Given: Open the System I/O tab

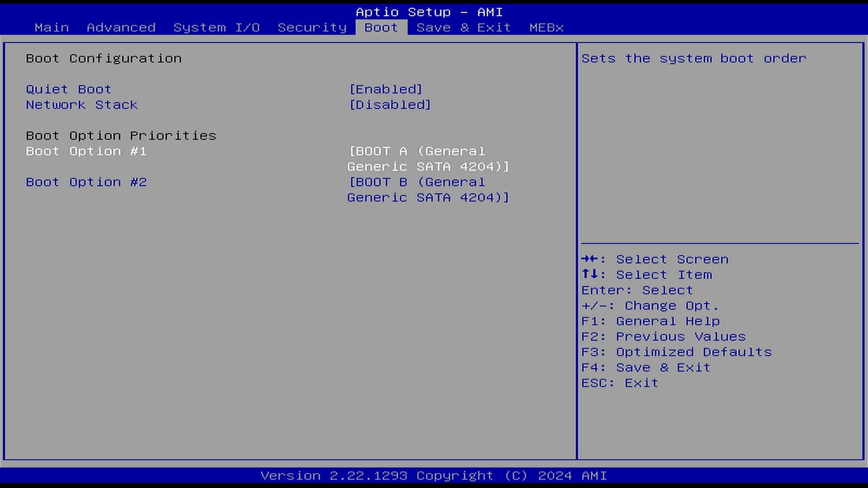Looking at the screenshot, I should 217,28.
